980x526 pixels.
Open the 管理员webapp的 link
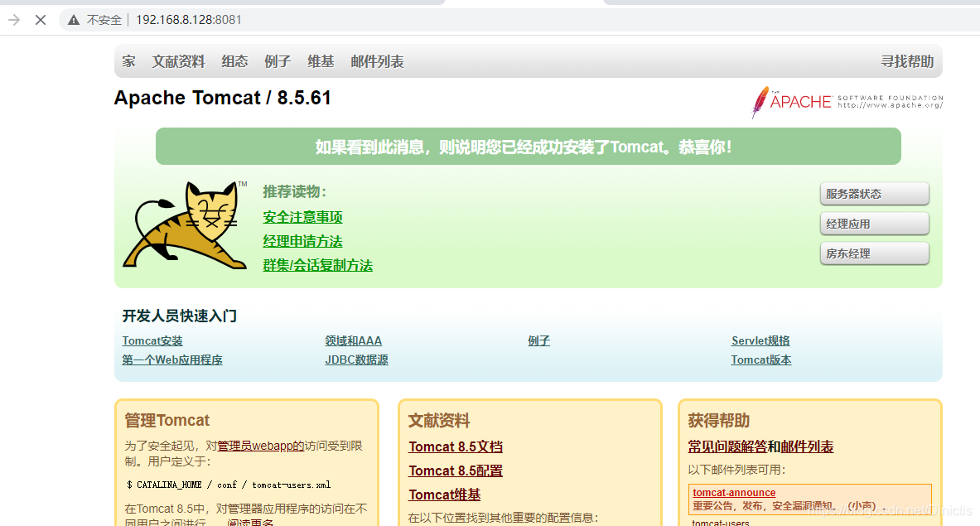(x=261, y=446)
